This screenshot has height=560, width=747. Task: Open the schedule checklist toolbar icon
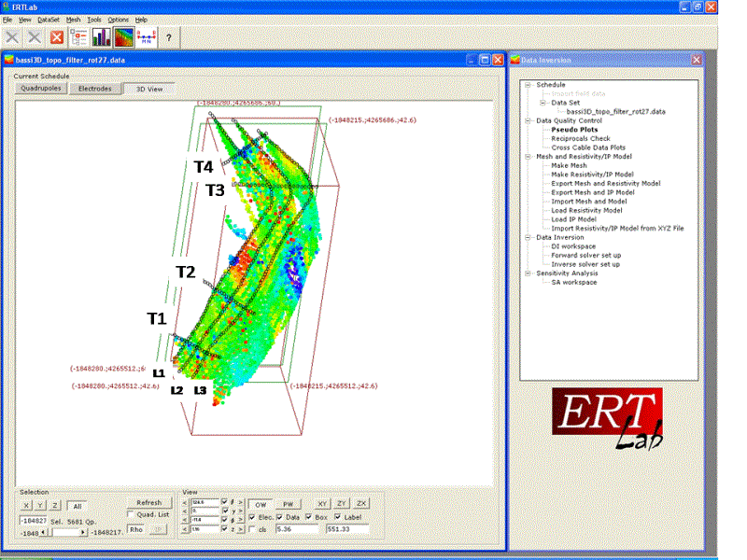point(78,37)
